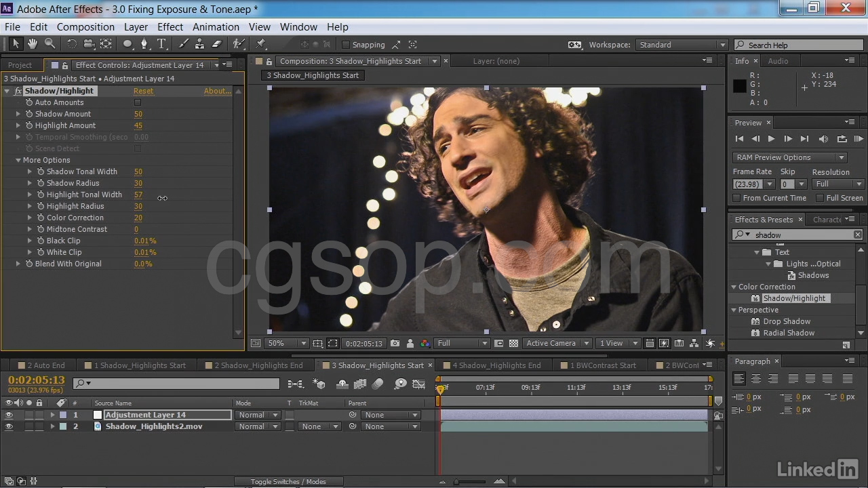The height and width of the screenshot is (488, 868).
Task: Open the Graph Editor icon
Action: [x=419, y=384]
